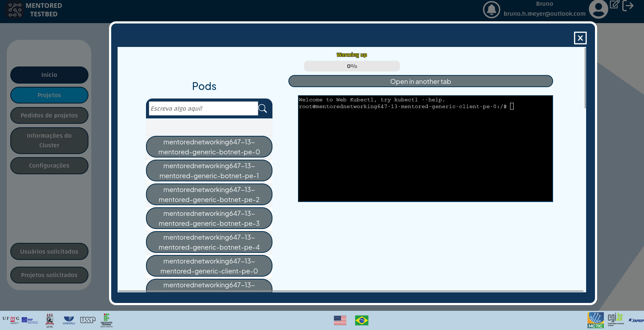Open the notifications bell icon
The width and height of the screenshot is (644, 330).
[x=491, y=10]
